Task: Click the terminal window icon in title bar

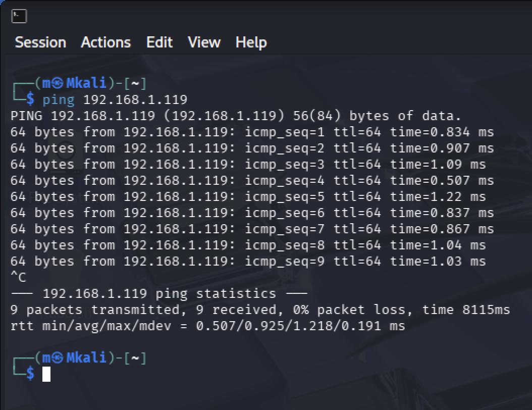Action: tap(19, 16)
